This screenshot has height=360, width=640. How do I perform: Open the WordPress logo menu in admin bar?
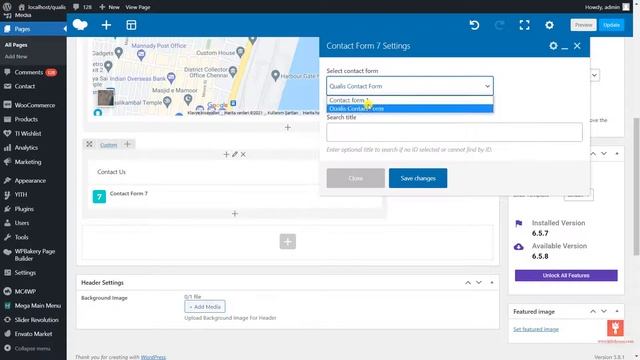pos(7,7)
